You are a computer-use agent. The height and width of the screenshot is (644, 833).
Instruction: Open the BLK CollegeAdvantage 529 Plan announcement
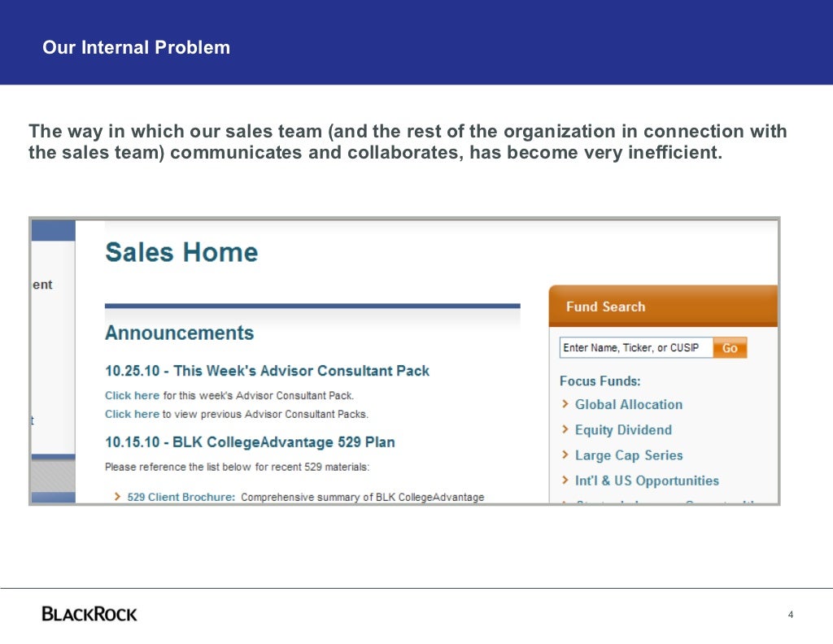[250, 442]
